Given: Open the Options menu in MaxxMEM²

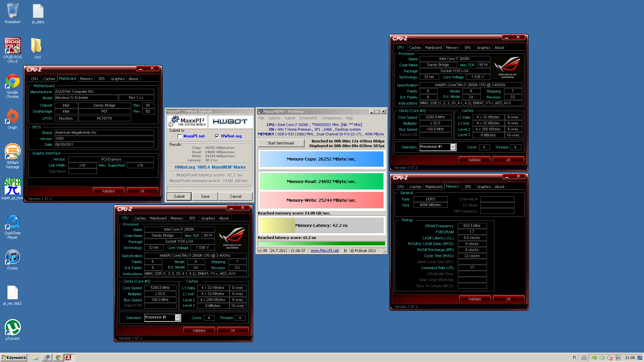Looking at the screenshot, I should coord(274,118).
